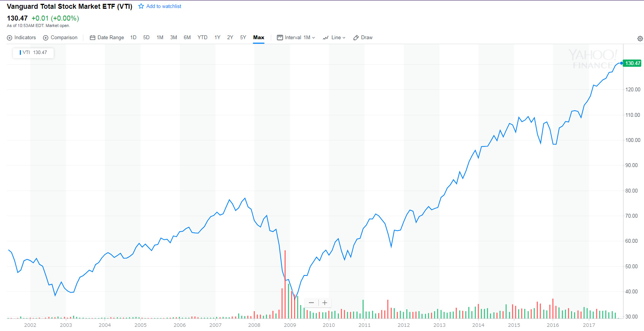Open the Line chart type dropdown
Viewport: 644px width, 331px height.
tap(334, 38)
